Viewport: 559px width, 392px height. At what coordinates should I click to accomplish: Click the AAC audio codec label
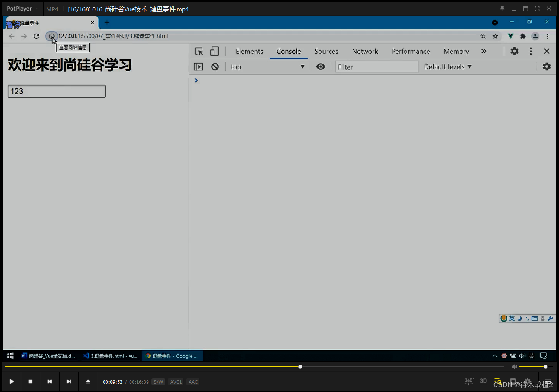tap(193, 382)
